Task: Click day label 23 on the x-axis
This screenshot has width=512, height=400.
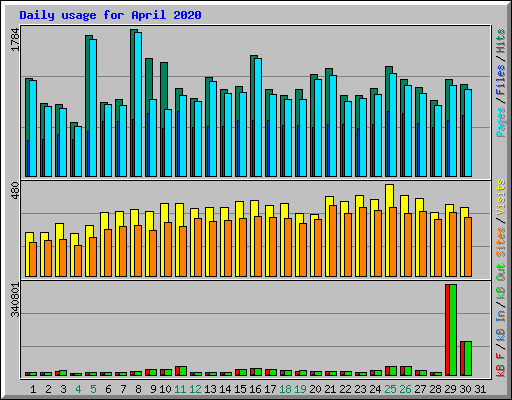Action: click(x=360, y=389)
